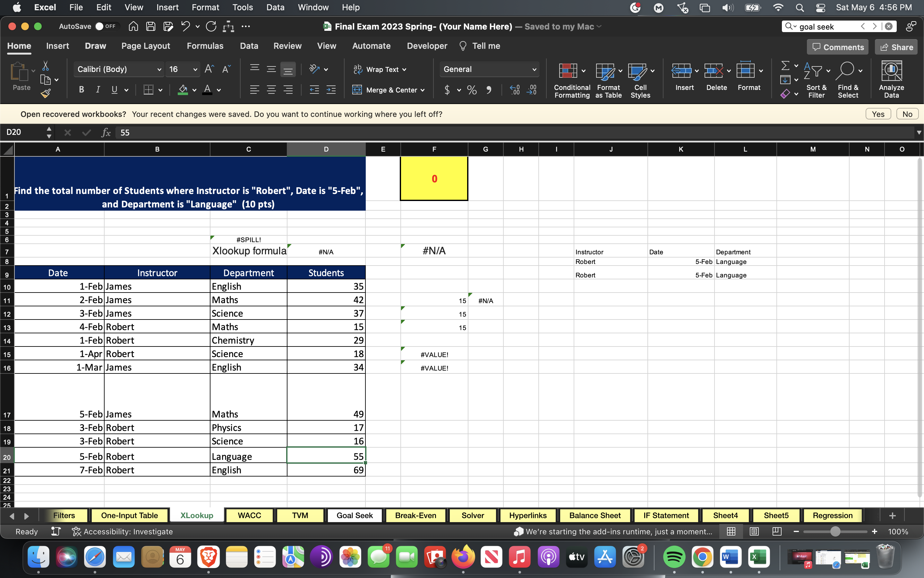Click the Redo icon in title bar
Image resolution: width=924 pixels, height=578 pixels.
(x=211, y=26)
